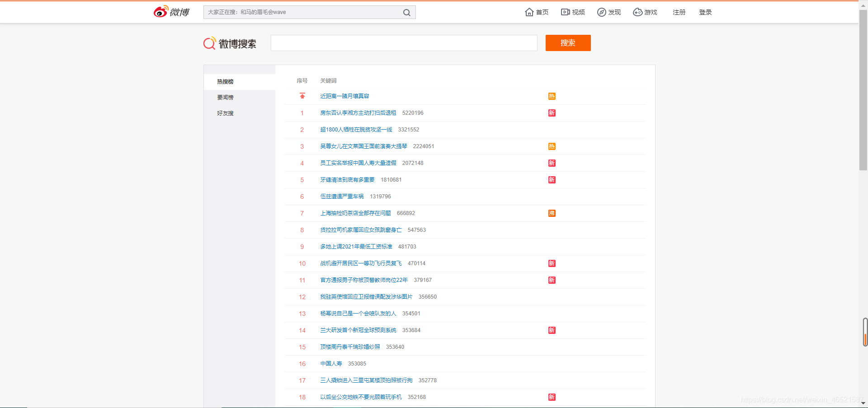Click the 新 badge on rank 1 row

tap(552, 113)
